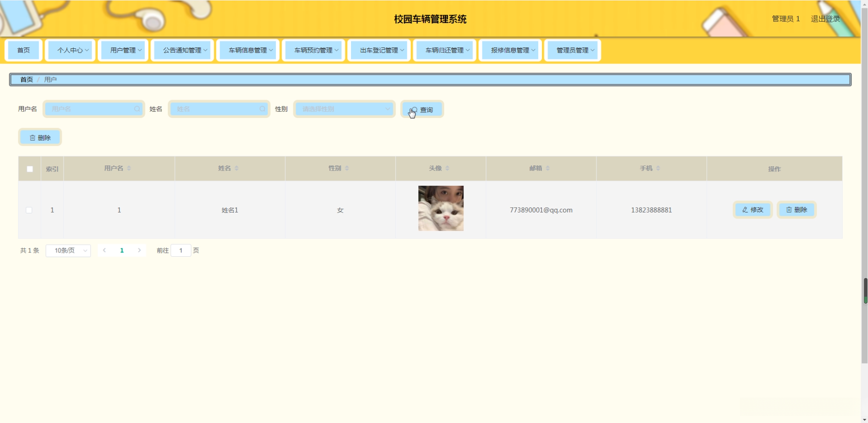This screenshot has height=423, width=868.
Task: Tick the checkbox for row 姓名1
Action: click(x=29, y=210)
